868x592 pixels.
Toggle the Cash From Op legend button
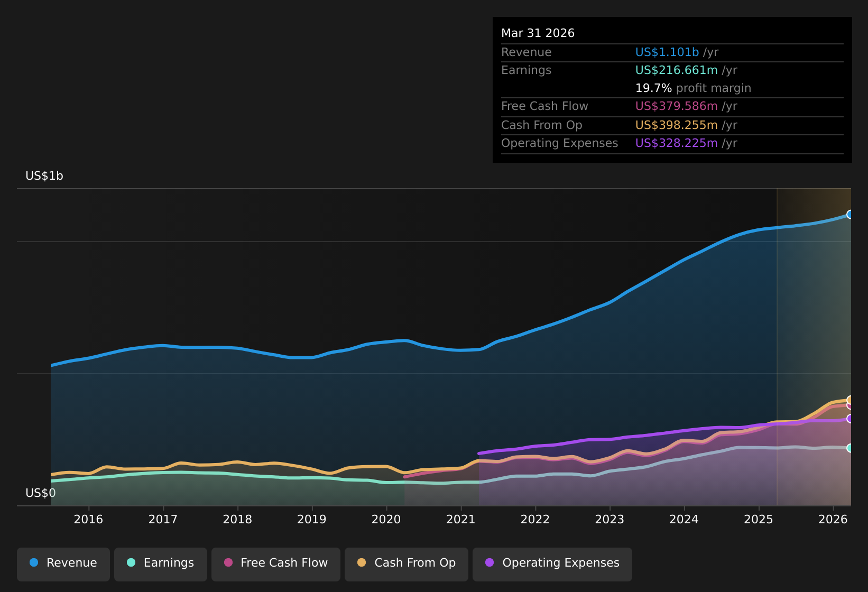pos(407,563)
